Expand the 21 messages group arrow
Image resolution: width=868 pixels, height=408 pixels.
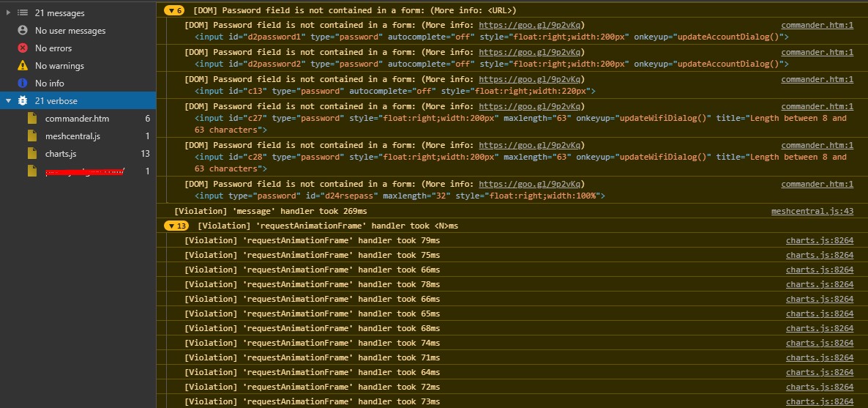click(8, 12)
